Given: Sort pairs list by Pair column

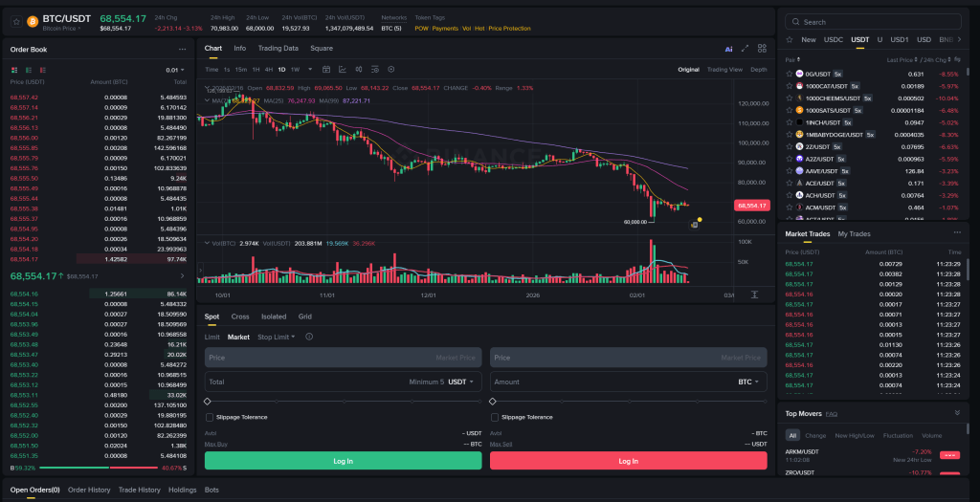Looking at the screenshot, I should (791, 59).
